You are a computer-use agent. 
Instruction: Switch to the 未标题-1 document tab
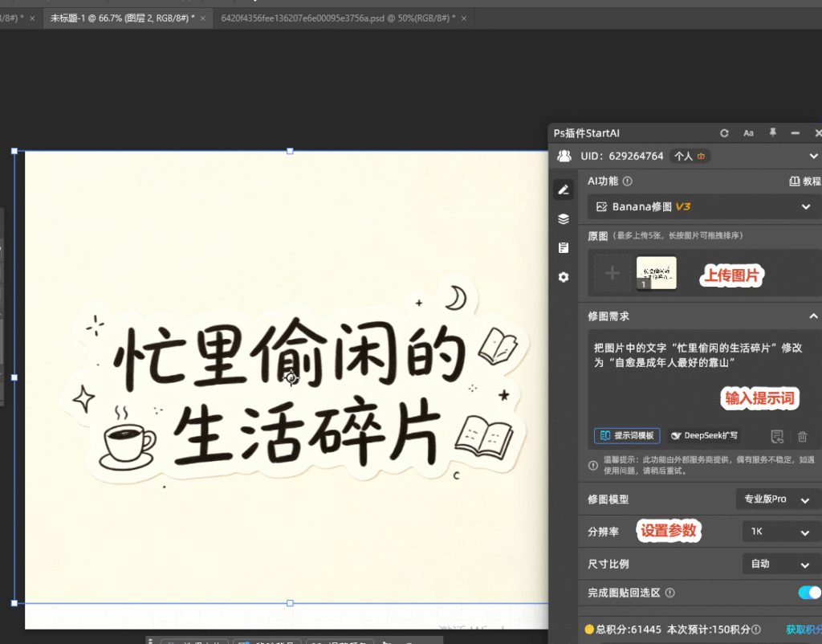coord(122,18)
